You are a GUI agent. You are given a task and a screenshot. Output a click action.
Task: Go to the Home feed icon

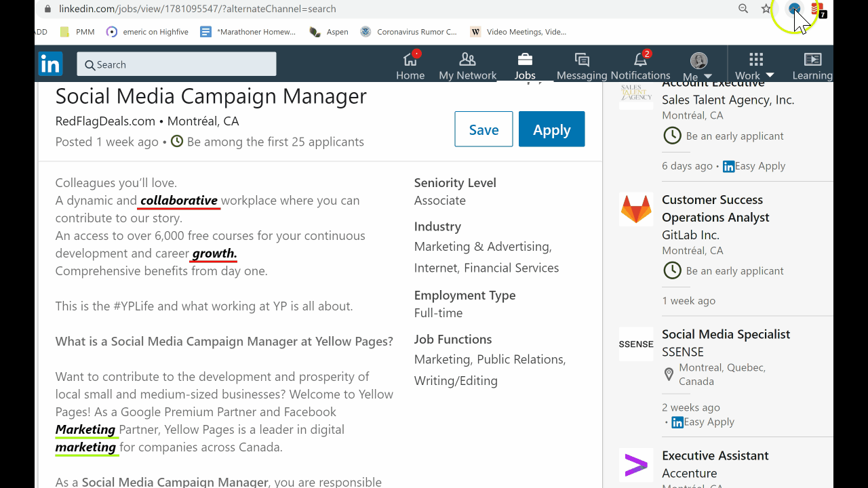coord(410,59)
